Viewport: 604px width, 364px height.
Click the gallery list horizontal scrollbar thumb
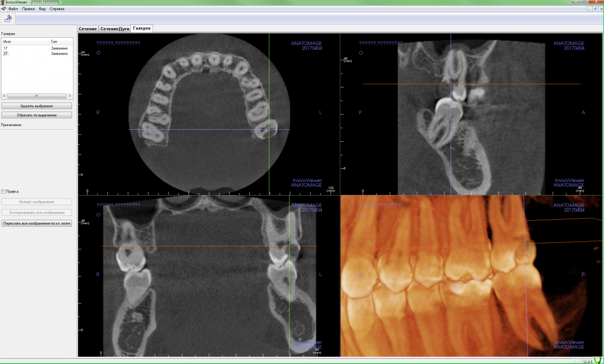click(36, 96)
